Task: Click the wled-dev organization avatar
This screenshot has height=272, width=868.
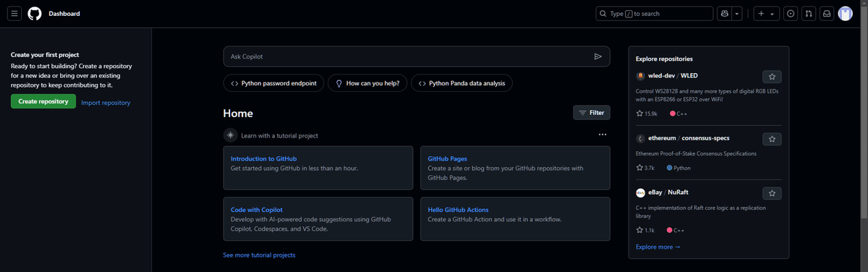Action: [x=640, y=76]
